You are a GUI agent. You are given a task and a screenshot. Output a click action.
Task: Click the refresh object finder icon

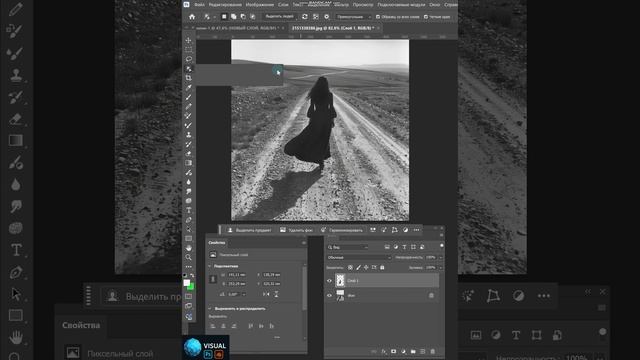(304, 17)
